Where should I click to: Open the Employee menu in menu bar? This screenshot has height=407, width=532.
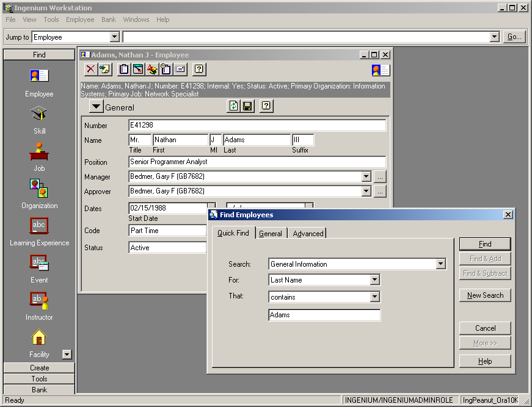click(80, 20)
